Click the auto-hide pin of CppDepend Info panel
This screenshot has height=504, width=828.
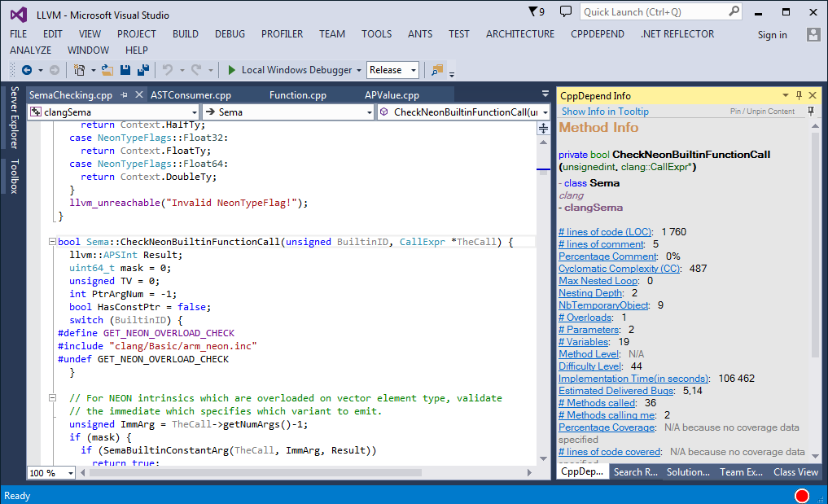pyautogui.click(x=799, y=95)
